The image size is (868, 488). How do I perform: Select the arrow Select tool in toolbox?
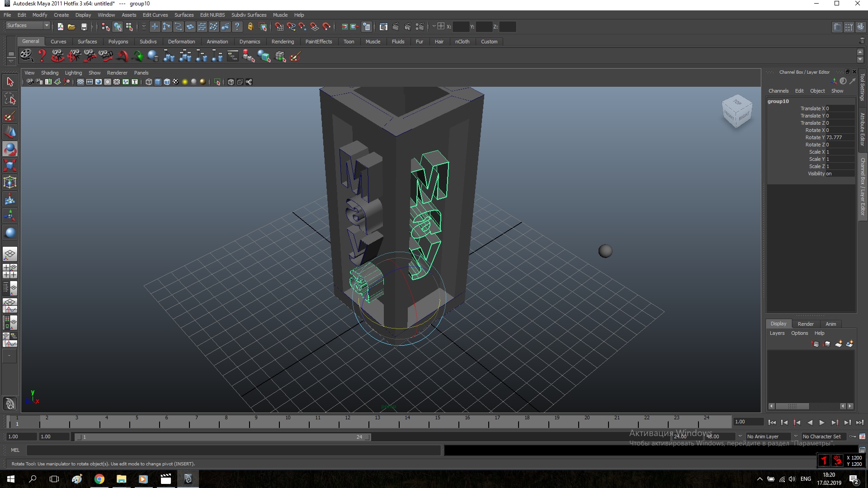click(x=10, y=82)
